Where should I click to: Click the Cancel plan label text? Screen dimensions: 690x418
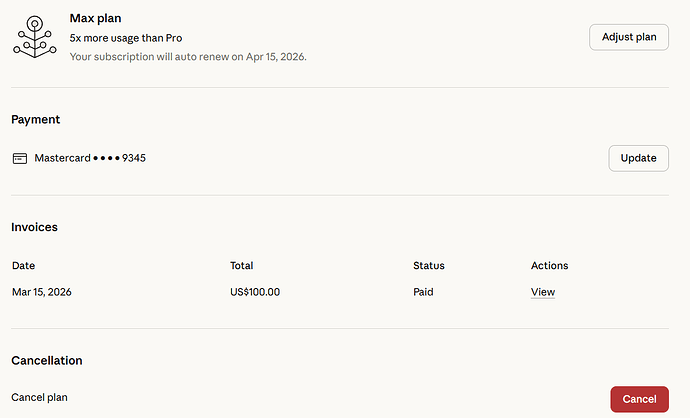(x=39, y=397)
